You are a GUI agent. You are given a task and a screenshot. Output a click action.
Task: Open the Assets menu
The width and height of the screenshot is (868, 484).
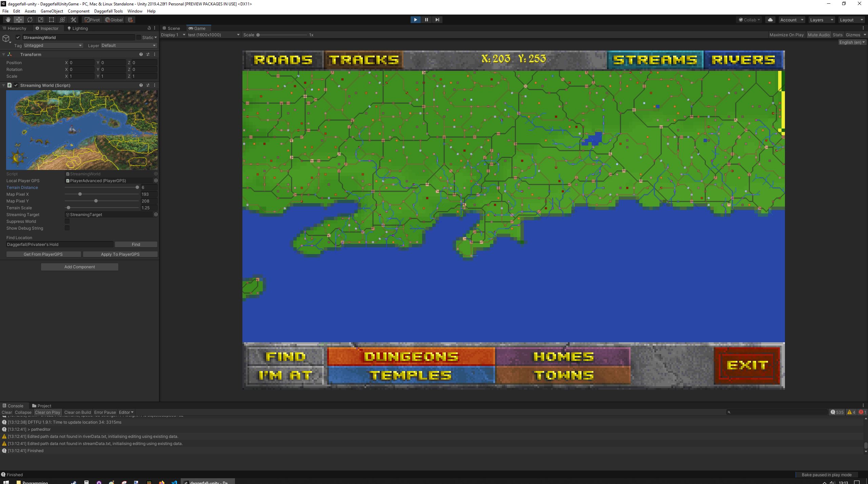pos(30,11)
